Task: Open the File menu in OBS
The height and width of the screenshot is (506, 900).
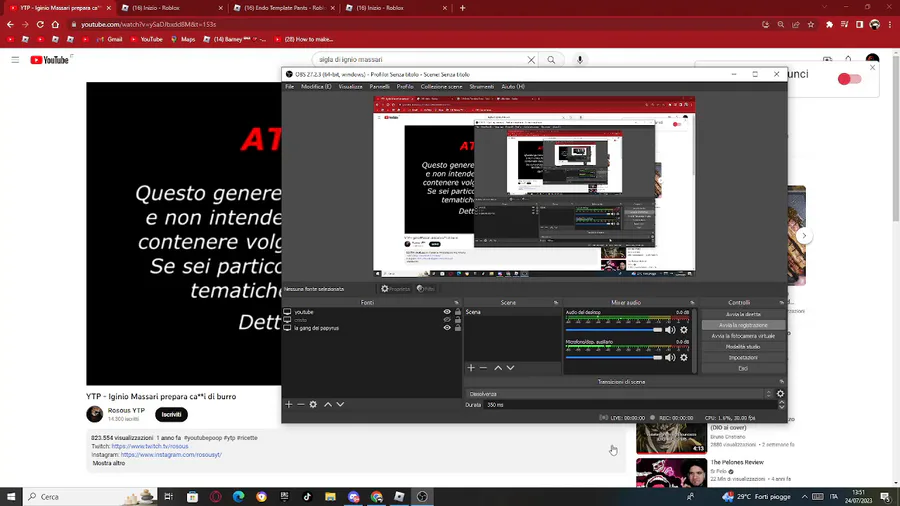Action: pos(289,87)
